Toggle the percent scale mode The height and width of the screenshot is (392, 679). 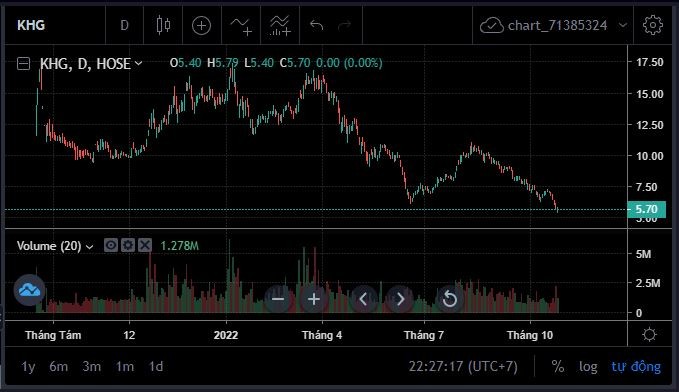click(x=558, y=367)
